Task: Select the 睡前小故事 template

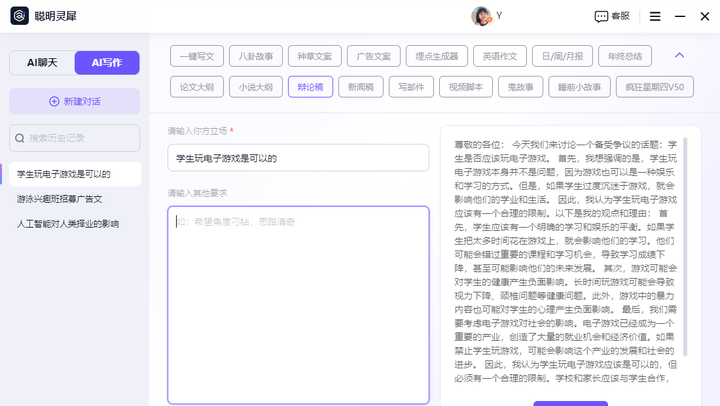Action: pyautogui.click(x=579, y=87)
